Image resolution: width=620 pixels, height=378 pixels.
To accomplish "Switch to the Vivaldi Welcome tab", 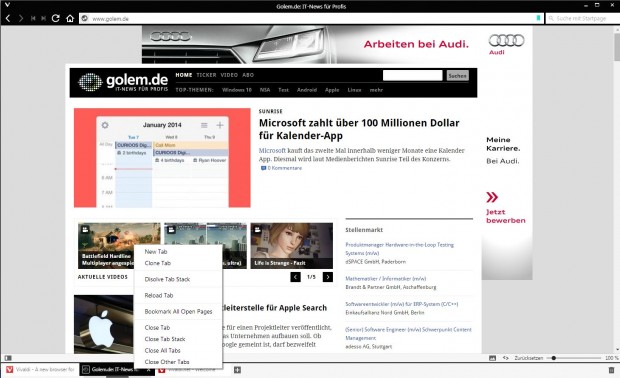I will pos(192,370).
